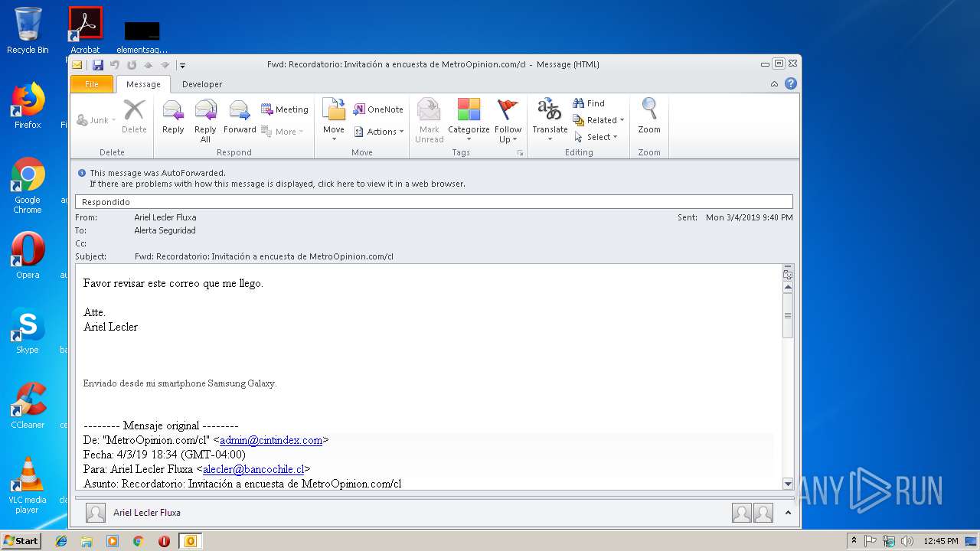Viewport: 980px width, 551px height.
Task: Click the alecler@bancochile.cl email link
Action: click(x=253, y=469)
